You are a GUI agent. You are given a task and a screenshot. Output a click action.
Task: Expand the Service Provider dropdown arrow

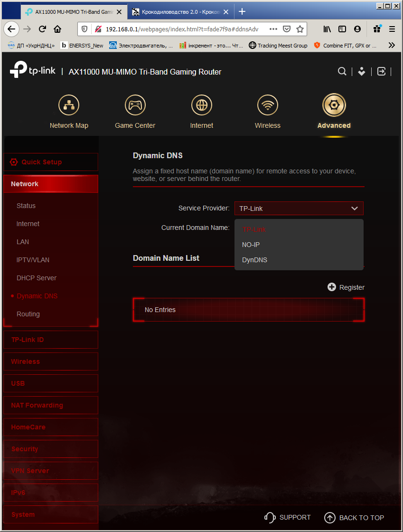click(355, 209)
